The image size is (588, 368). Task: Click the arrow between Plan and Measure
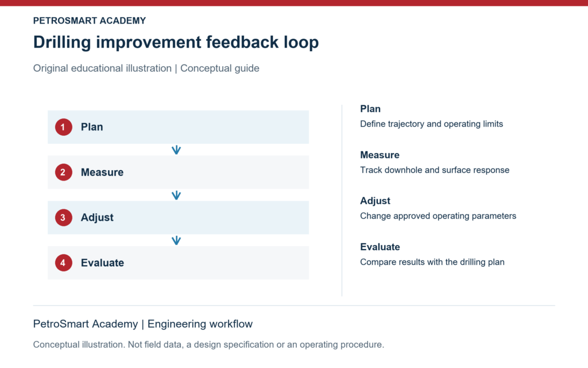[176, 150]
